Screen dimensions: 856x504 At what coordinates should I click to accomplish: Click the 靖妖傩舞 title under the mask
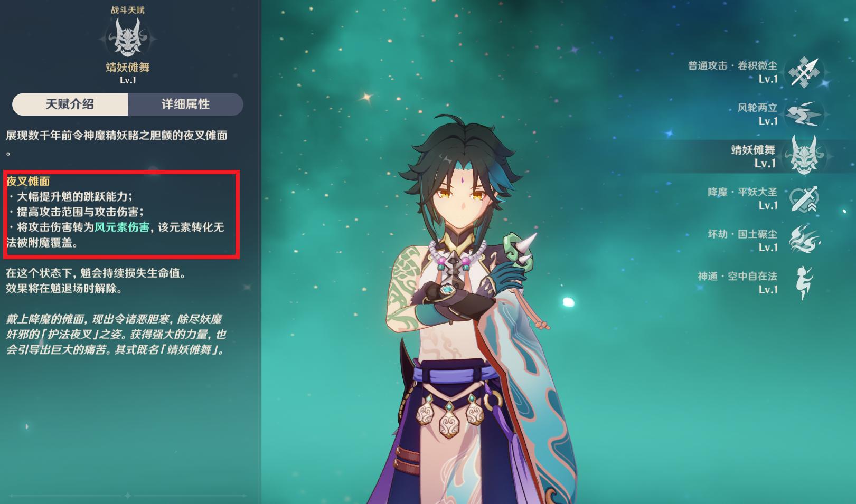pos(128,68)
